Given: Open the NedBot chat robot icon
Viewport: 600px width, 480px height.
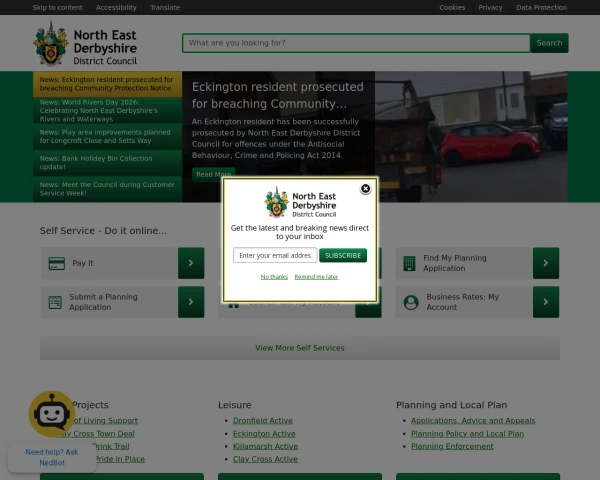Looking at the screenshot, I should tap(52, 414).
